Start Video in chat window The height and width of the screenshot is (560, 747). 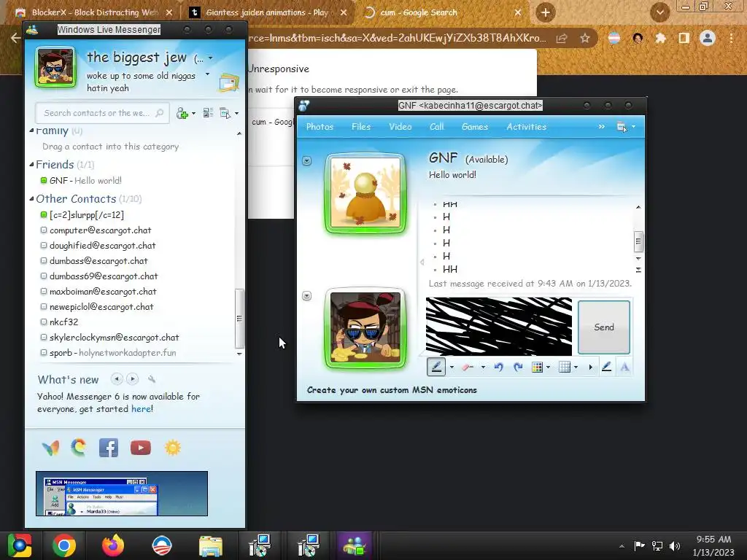coord(400,127)
